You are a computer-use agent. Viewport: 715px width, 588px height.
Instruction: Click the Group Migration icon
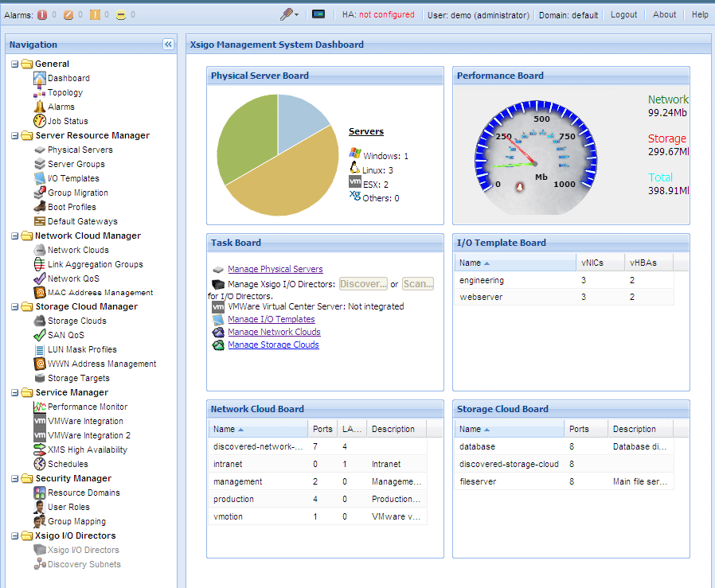pos(40,193)
